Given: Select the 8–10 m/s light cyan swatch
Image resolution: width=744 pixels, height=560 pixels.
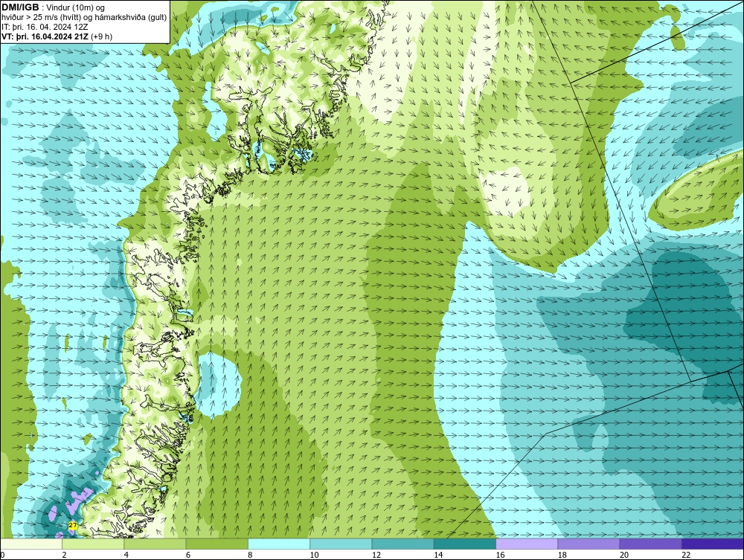Looking at the screenshot, I should tap(279, 544).
